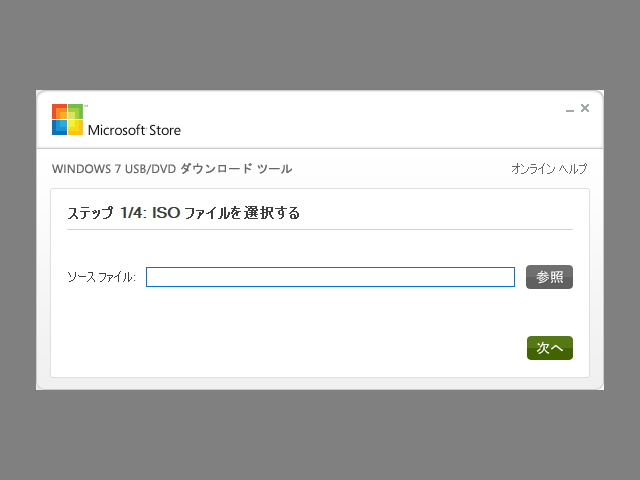
Task: Close the download tool window
Action: point(585,108)
